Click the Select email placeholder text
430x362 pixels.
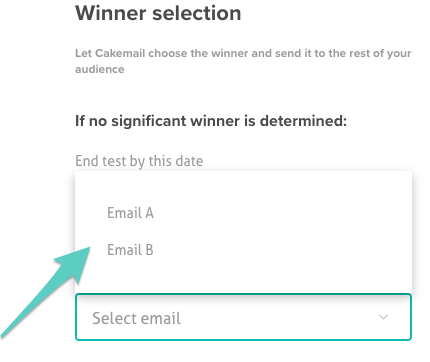point(136,318)
